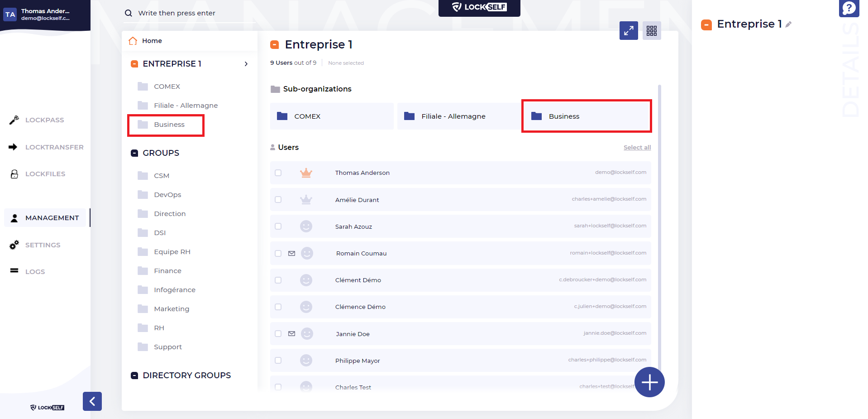Click the Logs lines icon

click(x=14, y=270)
